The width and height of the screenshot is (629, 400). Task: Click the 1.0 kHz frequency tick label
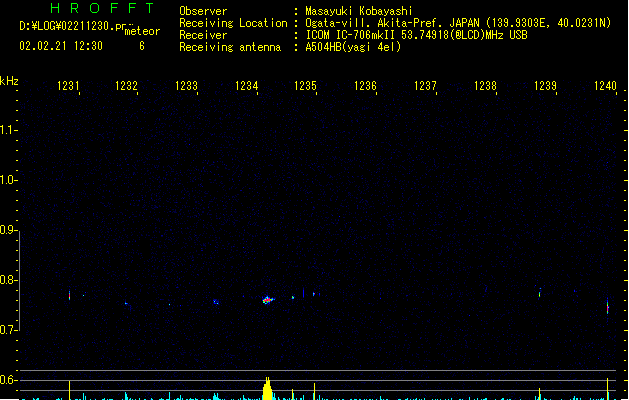coord(7,180)
